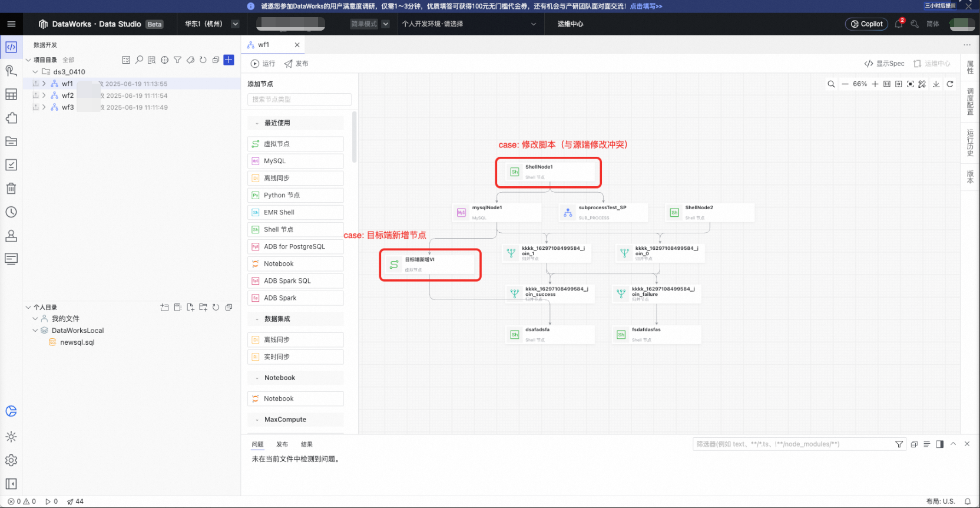Reset the canvas to 1:1 scale

[887, 84]
